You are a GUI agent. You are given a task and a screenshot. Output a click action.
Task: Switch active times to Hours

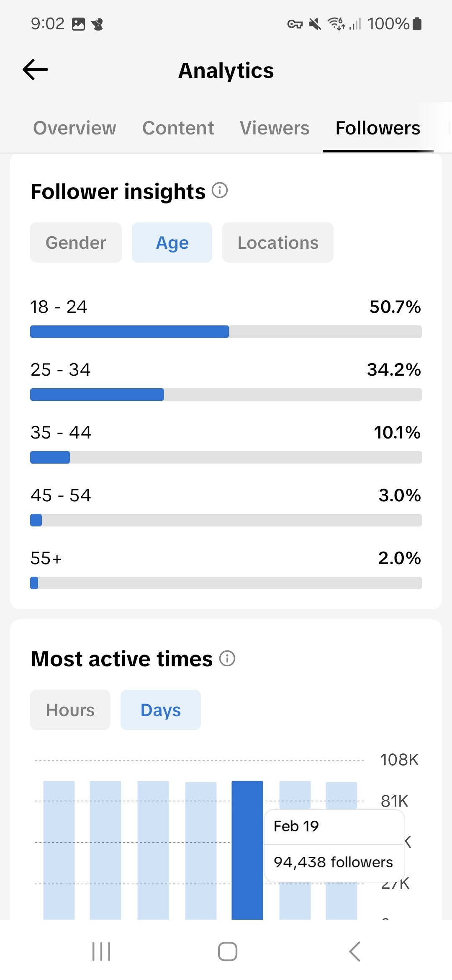click(x=70, y=710)
